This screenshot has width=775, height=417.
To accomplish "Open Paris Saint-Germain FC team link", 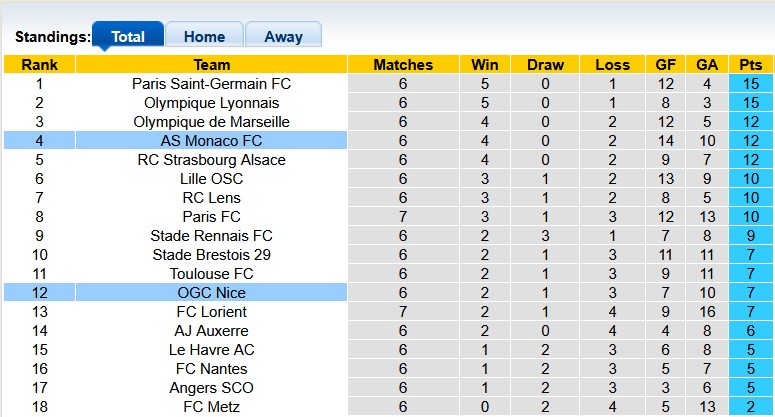I will [x=211, y=84].
